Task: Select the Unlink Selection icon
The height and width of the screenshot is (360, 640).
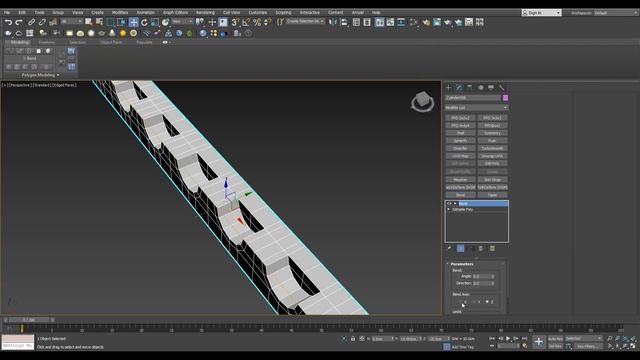Action: tap(42, 22)
